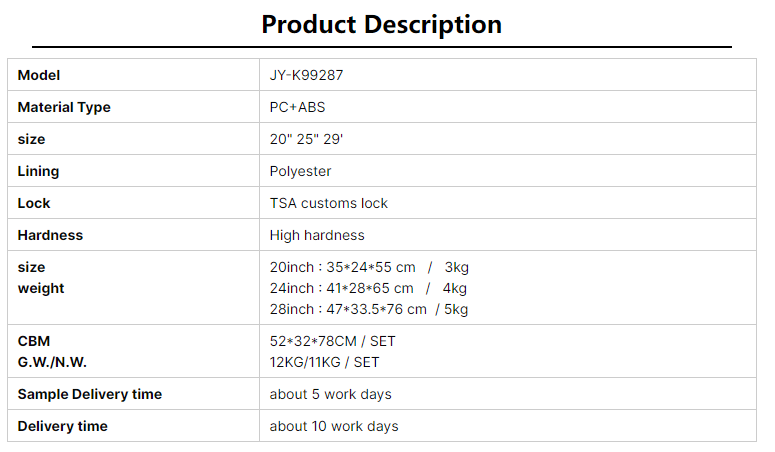Select the model number JY-K99287
Screen dimensions: 775x452
pyautogui.click(x=306, y=75)
